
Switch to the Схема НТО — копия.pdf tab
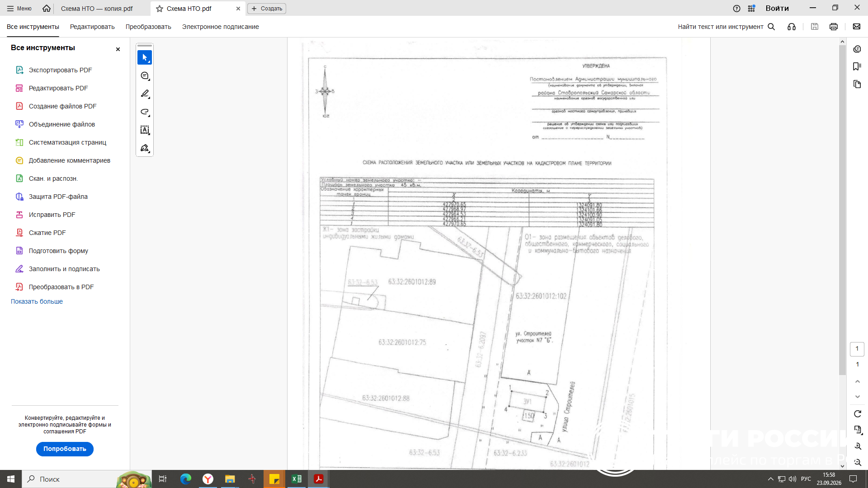(x=97, y=9)
